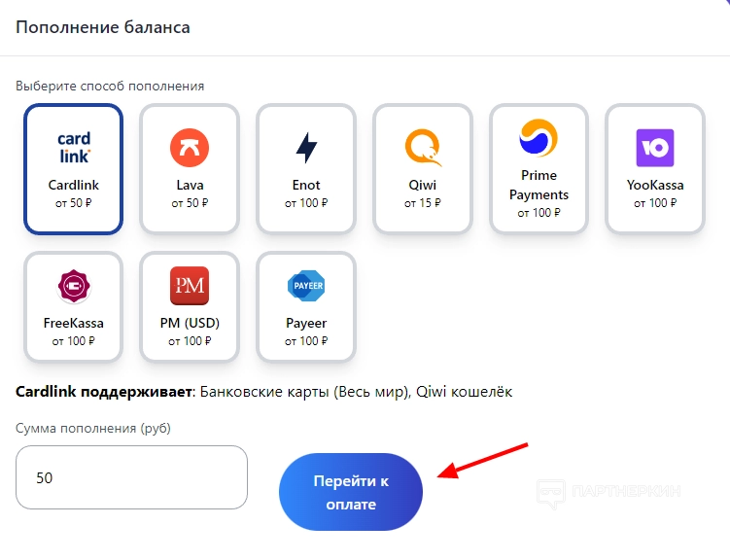This screenshot has height=560, width=730.
Task: Click the Enot lightning bolt icon
Action: pyautogui.click(x=306, y=148)
